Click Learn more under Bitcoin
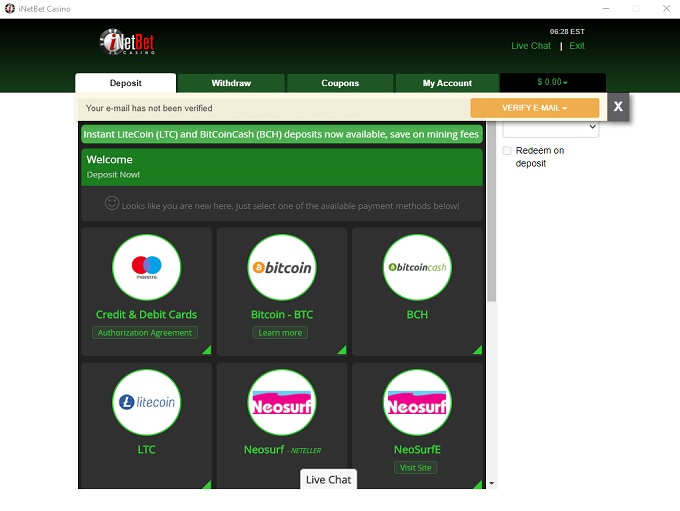 pyautogui.click(x=281, y=333)
